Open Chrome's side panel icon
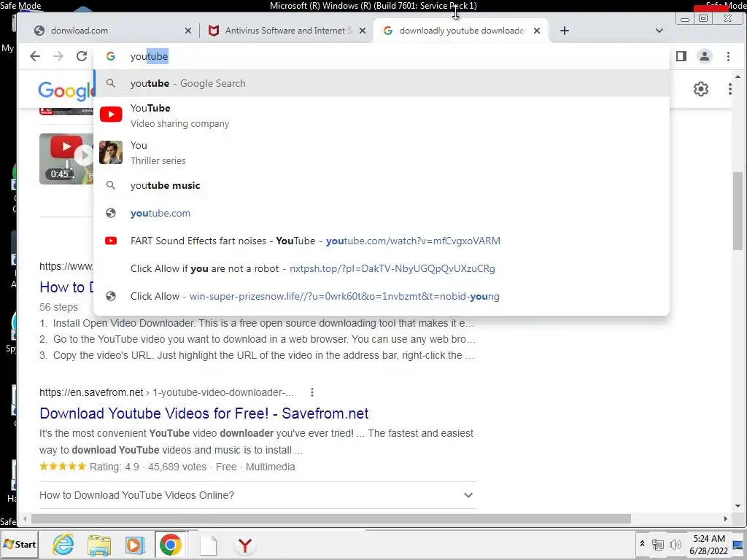Image resolution: width=747 pixels, height=560 pixels. point(681,56)
